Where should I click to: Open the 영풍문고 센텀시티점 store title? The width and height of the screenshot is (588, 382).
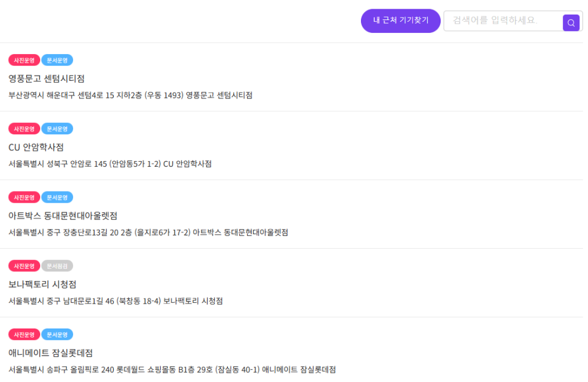coord(46,78)
